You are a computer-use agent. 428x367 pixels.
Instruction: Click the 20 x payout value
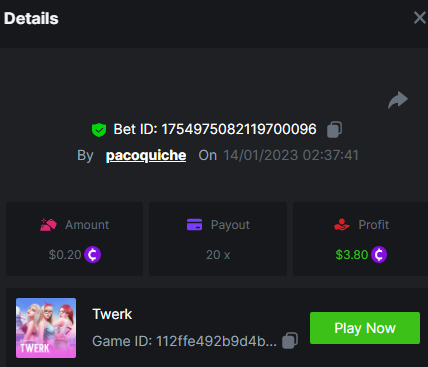click(x=218, y=255)
